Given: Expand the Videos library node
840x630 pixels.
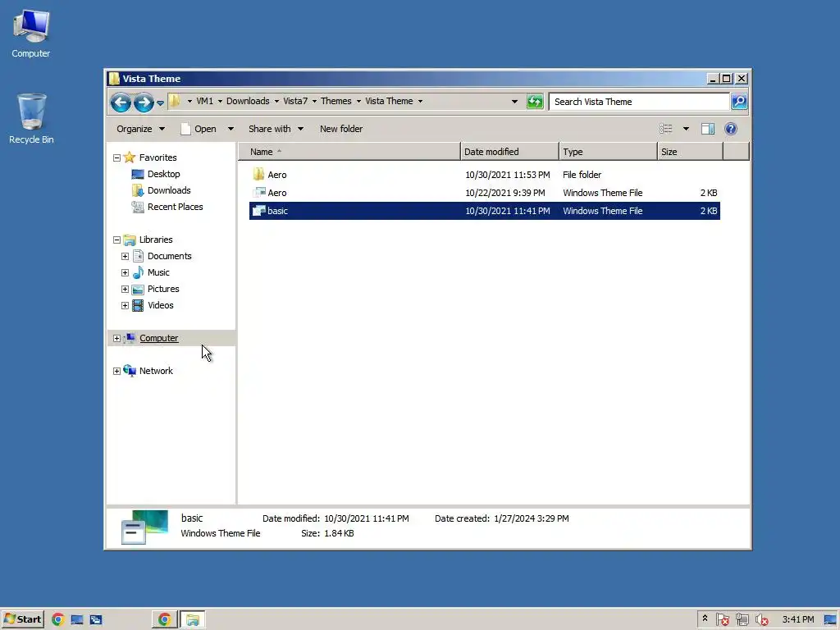Looking at the screenshot, I should point(125,306).
